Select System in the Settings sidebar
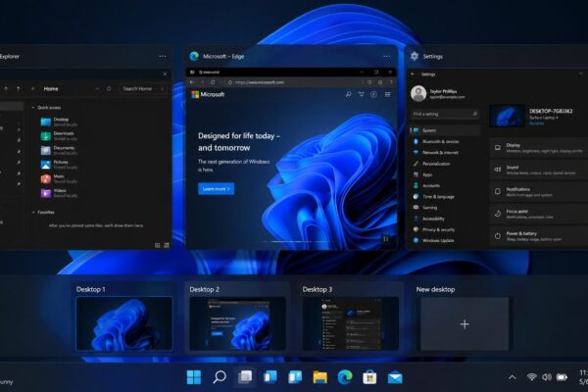 (x=444, y=130)
